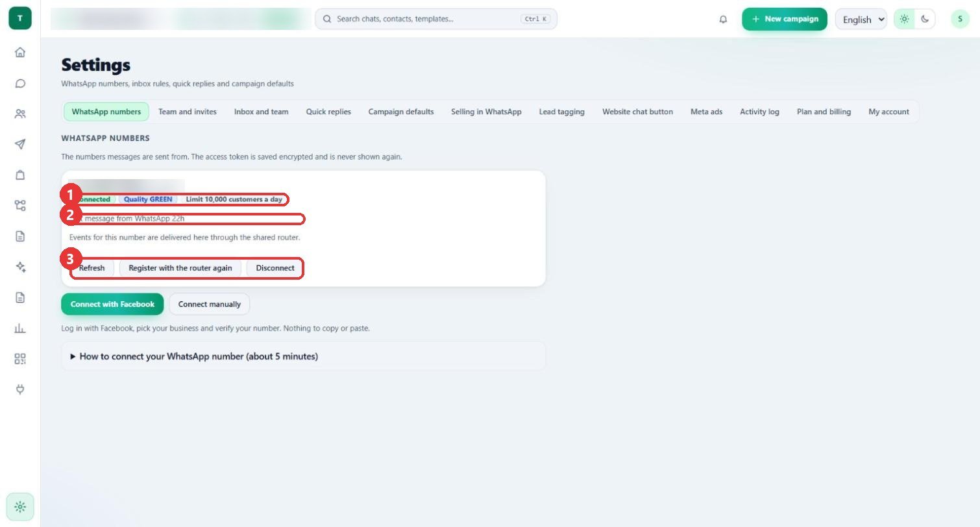Click the settings gear icon in the sidebar

20,507
